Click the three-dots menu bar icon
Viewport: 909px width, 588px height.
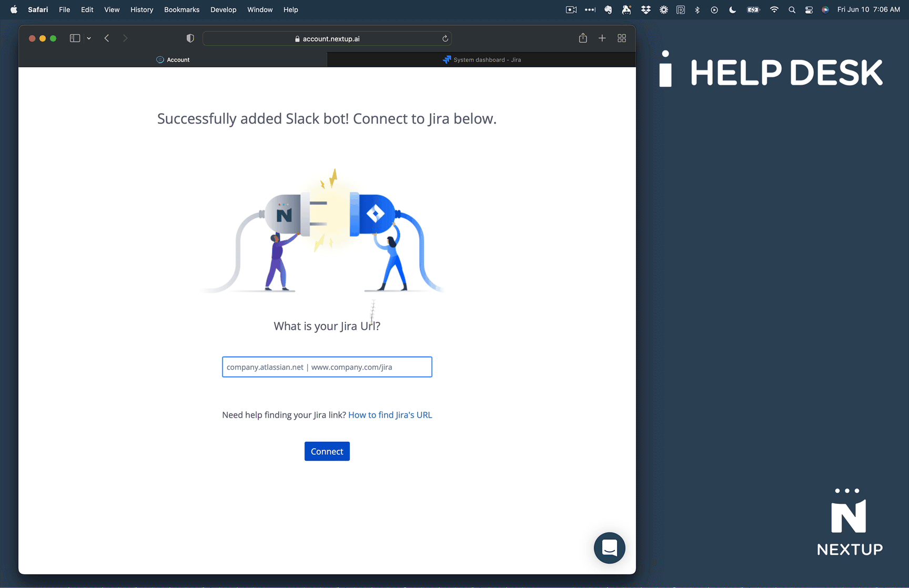coord(590,9)
